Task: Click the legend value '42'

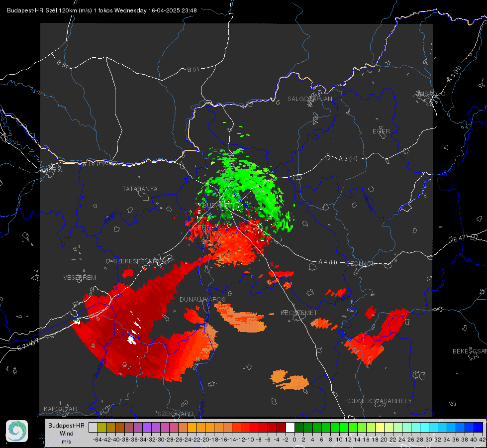Action: [482, 440]
